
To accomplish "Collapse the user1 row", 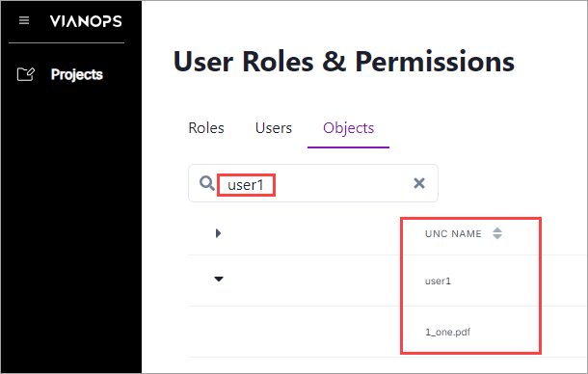I will click(219, 279).
